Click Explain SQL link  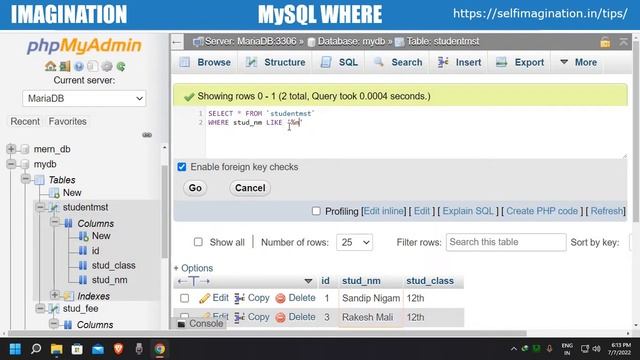click(468, 211)
